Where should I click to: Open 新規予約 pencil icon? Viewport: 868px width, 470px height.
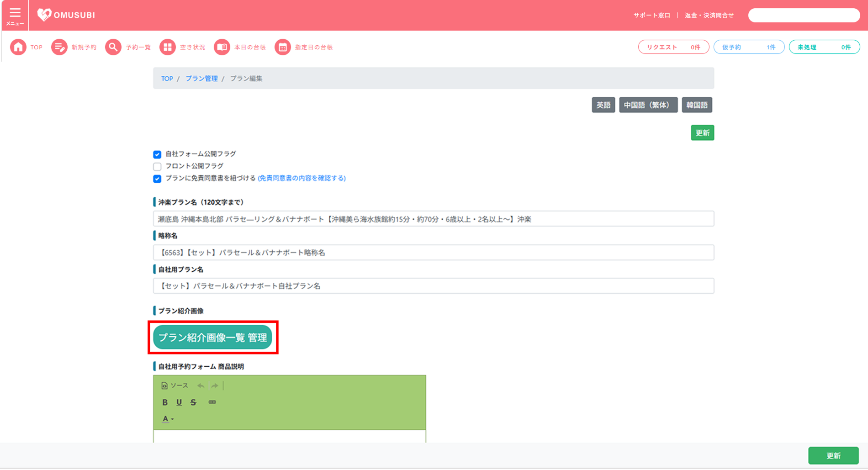click(x=59, y=47)
